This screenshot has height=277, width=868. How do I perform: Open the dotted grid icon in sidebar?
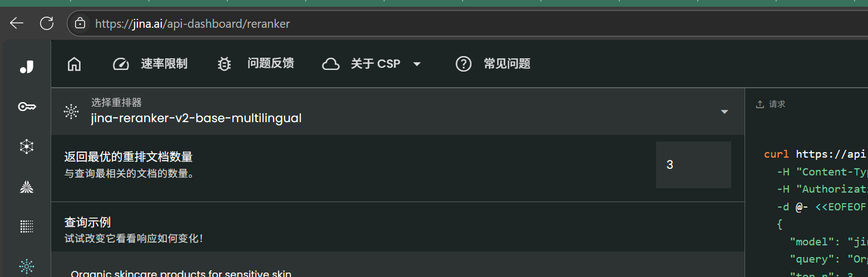(27, 226)
